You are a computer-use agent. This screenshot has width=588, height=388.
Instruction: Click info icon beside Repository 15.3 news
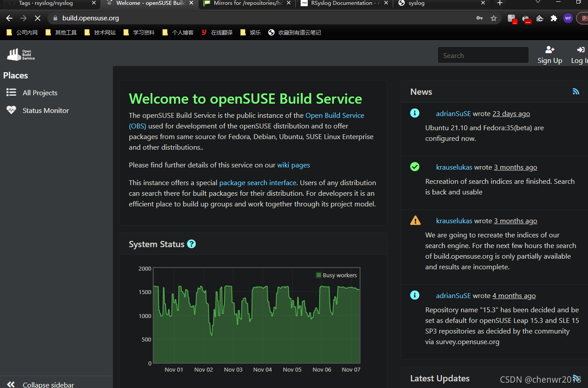[415, 295]
